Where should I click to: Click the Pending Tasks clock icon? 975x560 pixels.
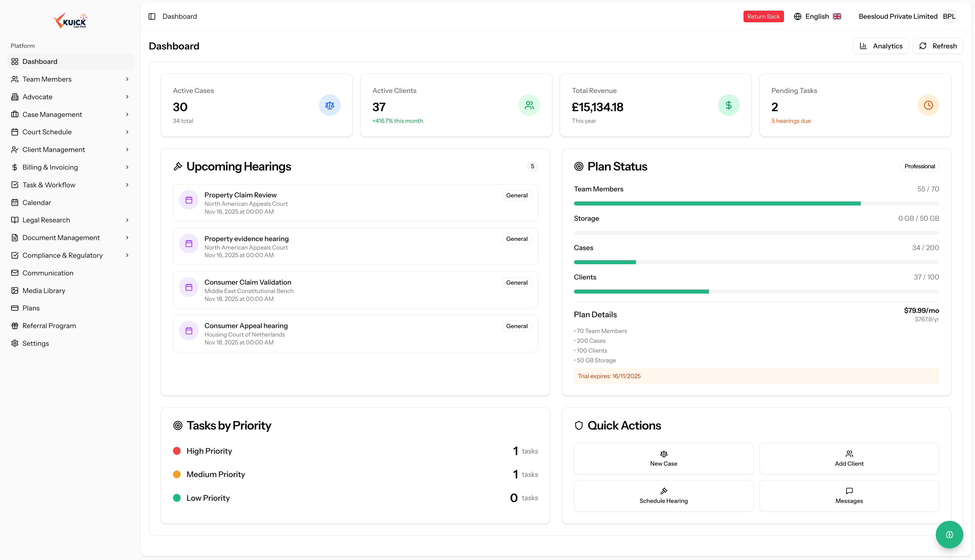928,105
